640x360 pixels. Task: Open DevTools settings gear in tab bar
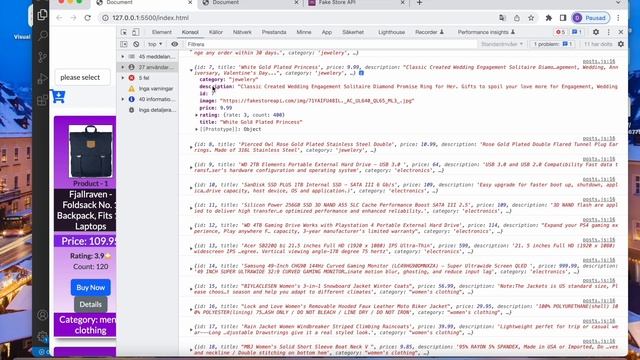coord(596,32)
